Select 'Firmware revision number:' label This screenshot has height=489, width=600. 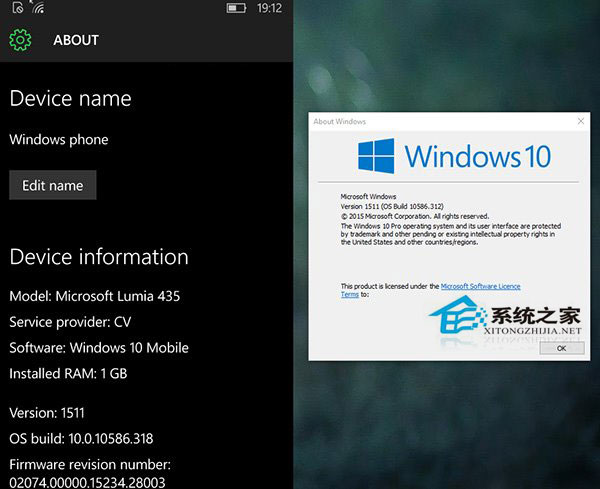click(90, 465)
